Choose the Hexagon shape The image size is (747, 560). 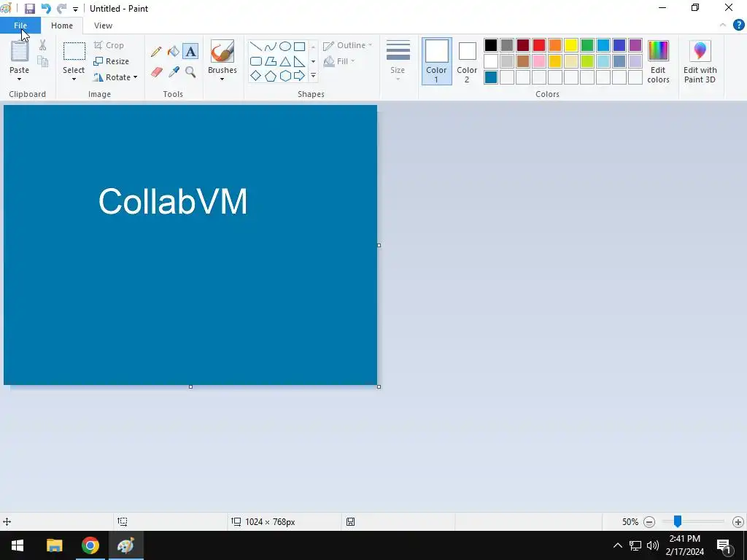click(285, 76)
